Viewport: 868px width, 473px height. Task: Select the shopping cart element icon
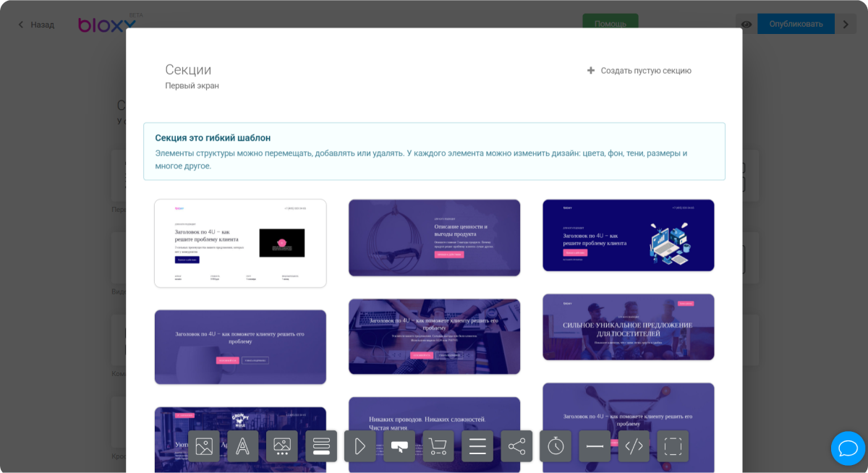438,446
